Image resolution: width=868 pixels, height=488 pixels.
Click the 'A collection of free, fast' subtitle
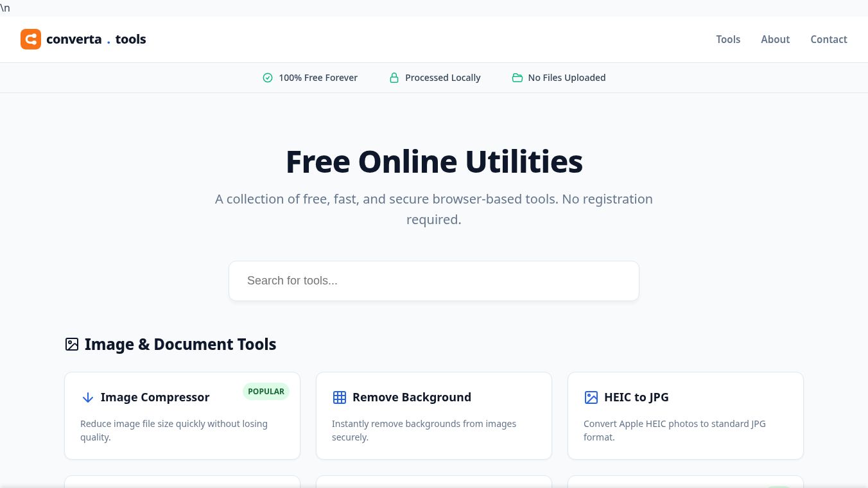tap(434, 209)
